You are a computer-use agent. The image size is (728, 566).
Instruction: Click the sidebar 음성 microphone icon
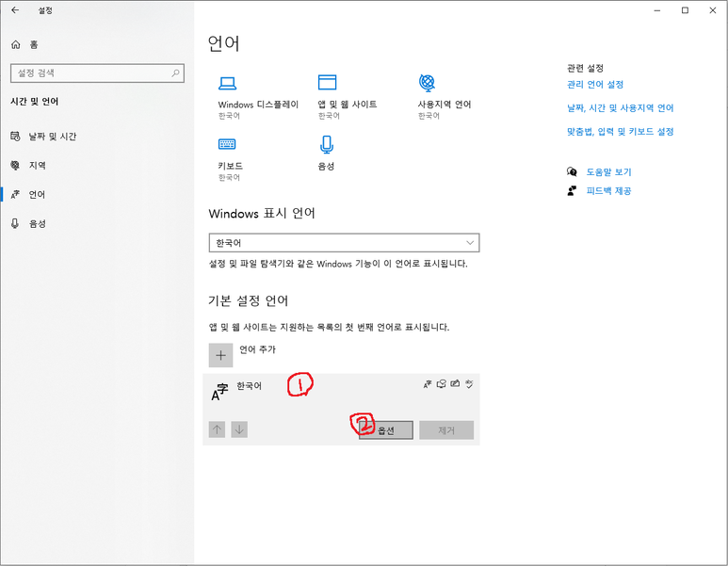(x=15, y=223)
